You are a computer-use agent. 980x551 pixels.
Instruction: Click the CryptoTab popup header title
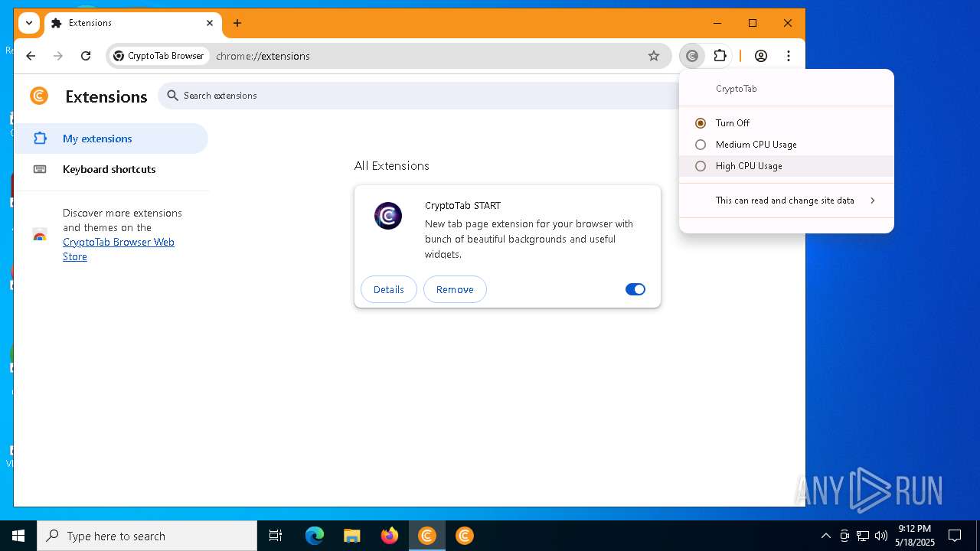click(x=737, y=89)
